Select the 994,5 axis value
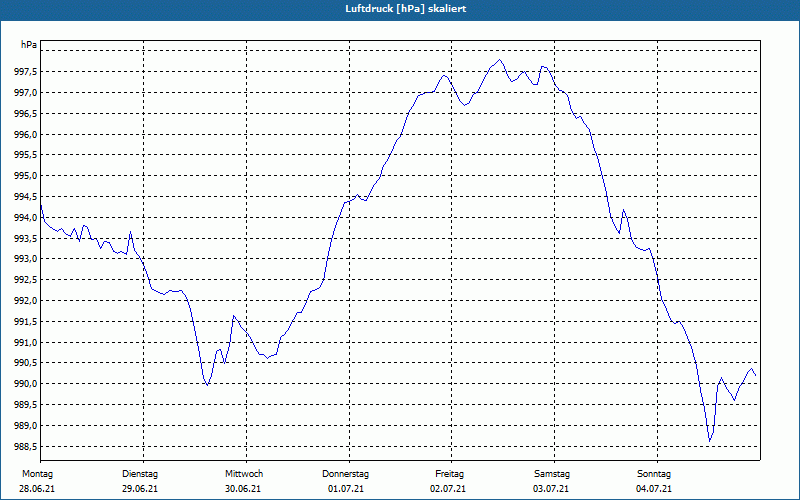The height and width of the screenshot is (500, 800). [25, 197]
